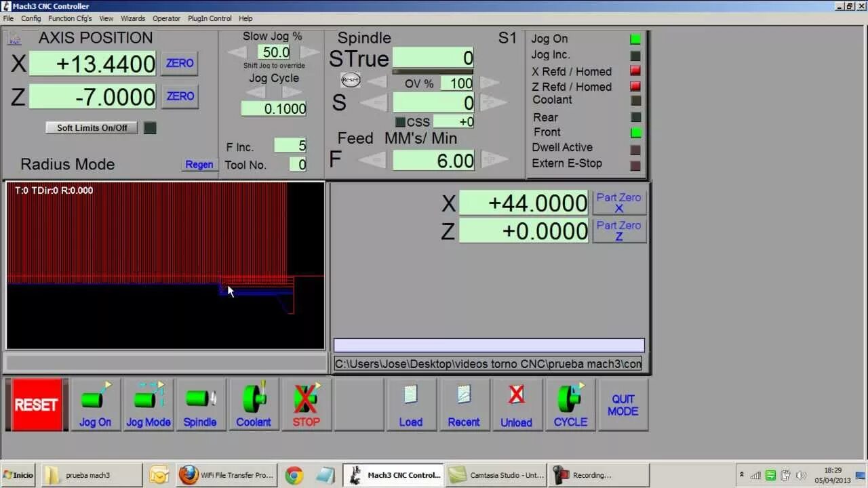Click the Rear tool post LED
The image size is (868, 488).
[635, 117]
